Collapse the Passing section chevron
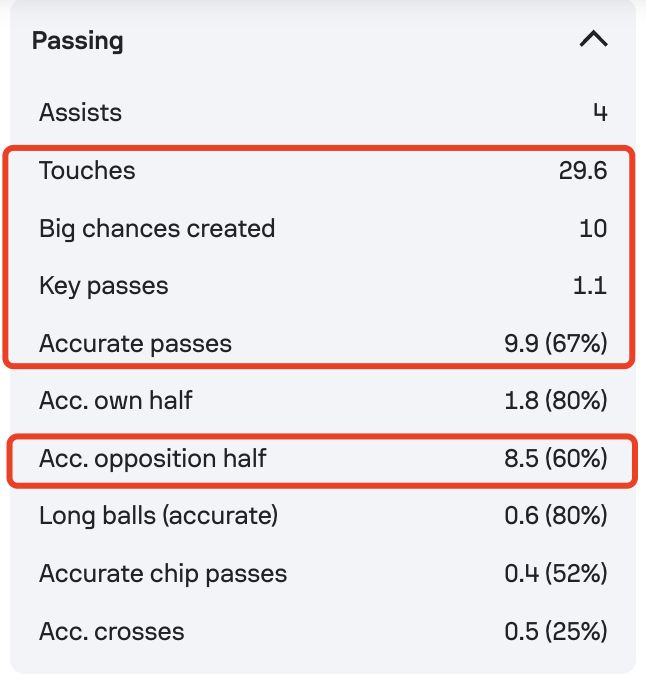The image size is (646, 680). click(x=594, y=39)
